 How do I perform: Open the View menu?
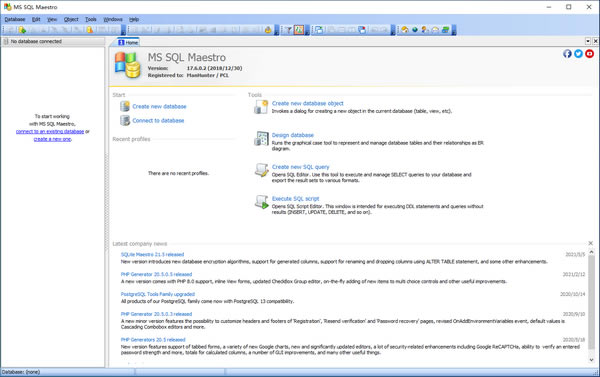point(52,19)
